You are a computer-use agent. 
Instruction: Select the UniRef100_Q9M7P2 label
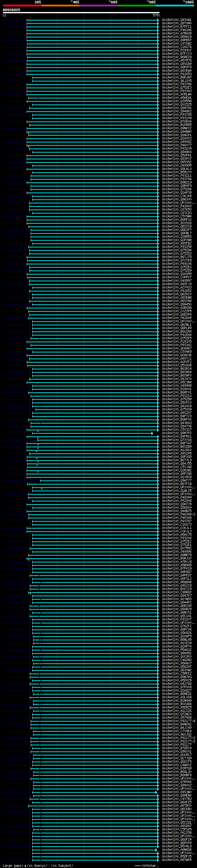tap(177, 433)
